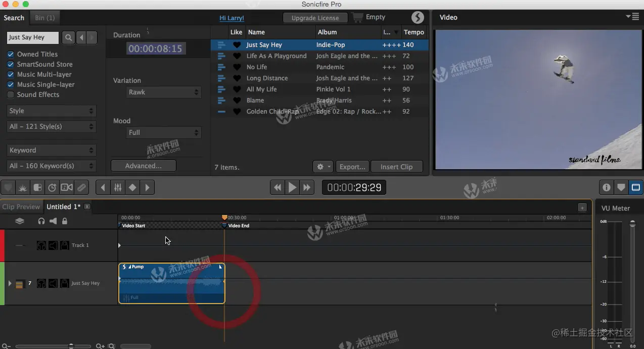The image size is (644, 349).
Task: Select the Untitled 1* timeline tab
Action: pyautogui.click(x=64, y=207)
